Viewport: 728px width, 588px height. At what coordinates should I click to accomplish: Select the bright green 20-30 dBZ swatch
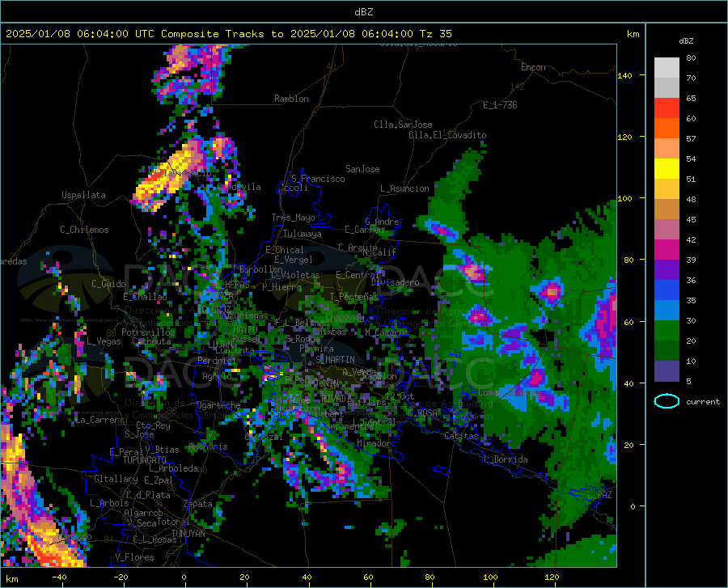[x=667, y=331]
